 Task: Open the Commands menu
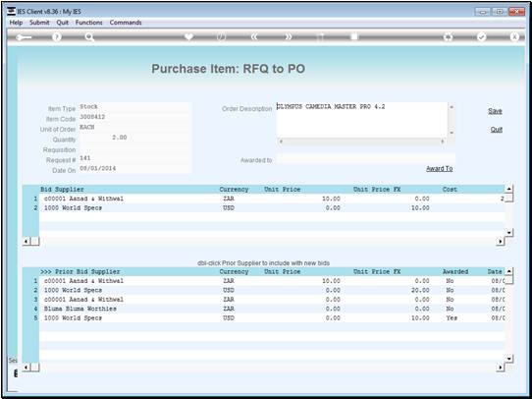pos(126,23)
